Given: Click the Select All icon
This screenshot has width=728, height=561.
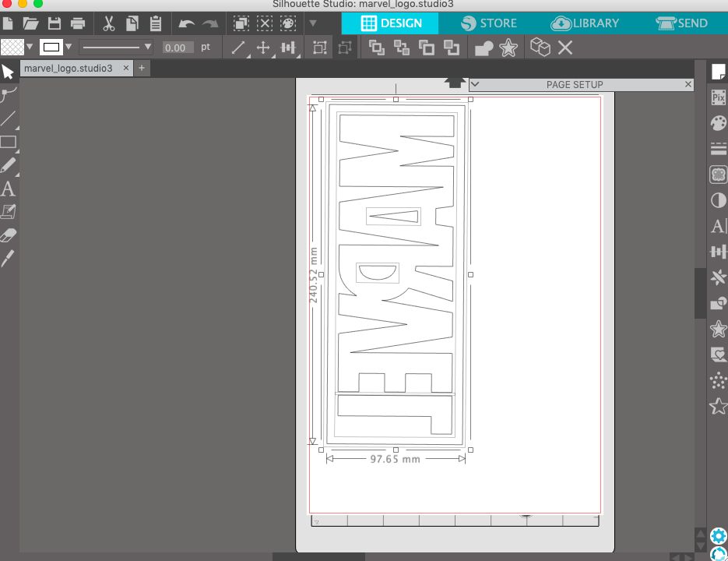Looking at the screenshot, I should click(x=241, y=23).
